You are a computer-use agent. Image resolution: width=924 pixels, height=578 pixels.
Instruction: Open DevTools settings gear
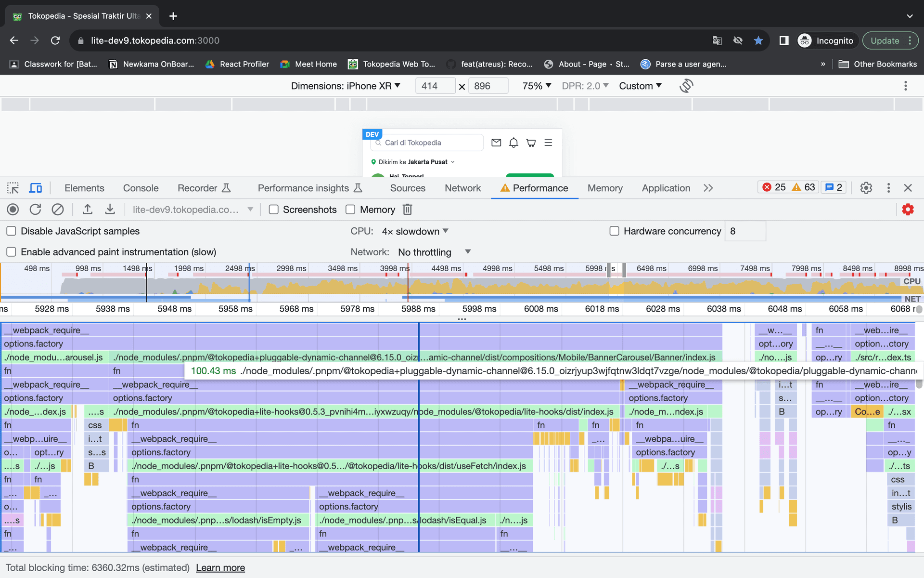point(866,188)
